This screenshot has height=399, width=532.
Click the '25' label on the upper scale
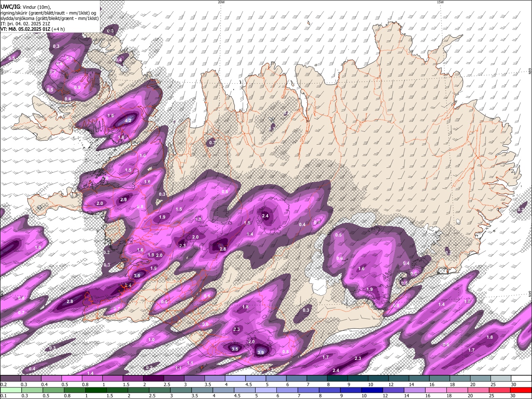[x=493, y=384]
